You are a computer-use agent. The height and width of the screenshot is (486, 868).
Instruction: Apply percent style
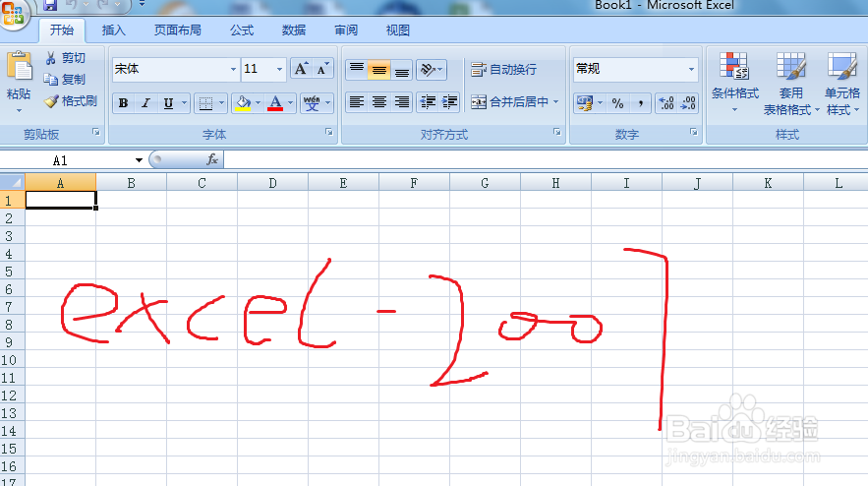tap(617, 103)
